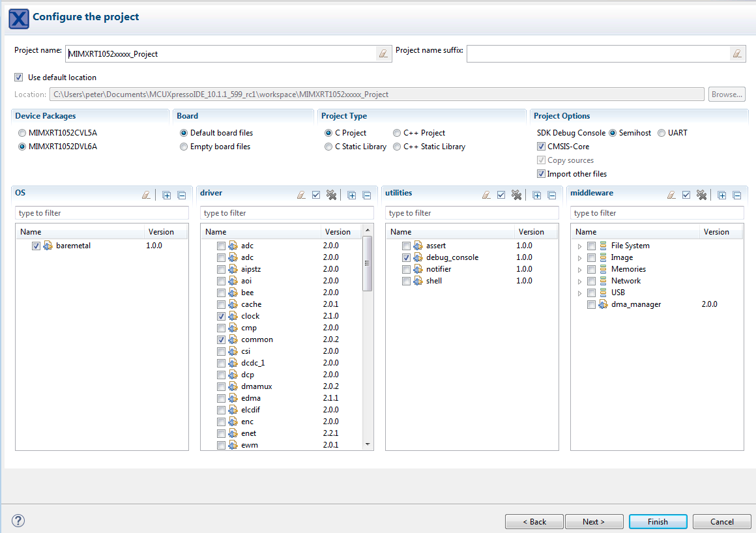Open help via question mark icon
756x533 pixels.
(x=18, y=521)
